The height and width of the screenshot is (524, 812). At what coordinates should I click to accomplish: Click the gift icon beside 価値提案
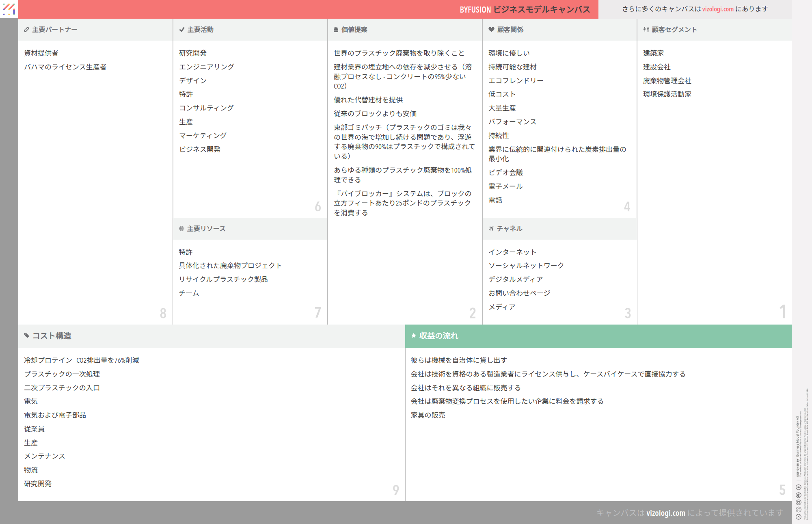coord(336,30)
